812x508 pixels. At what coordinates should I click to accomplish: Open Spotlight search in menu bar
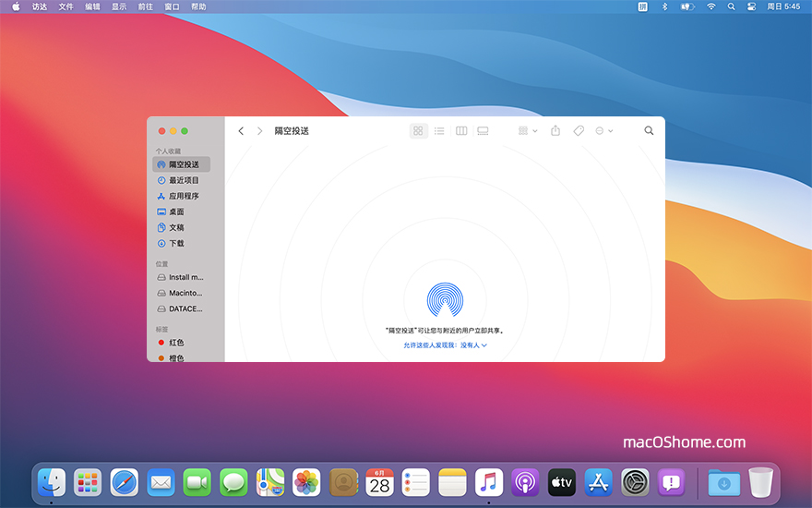[731, 6]
